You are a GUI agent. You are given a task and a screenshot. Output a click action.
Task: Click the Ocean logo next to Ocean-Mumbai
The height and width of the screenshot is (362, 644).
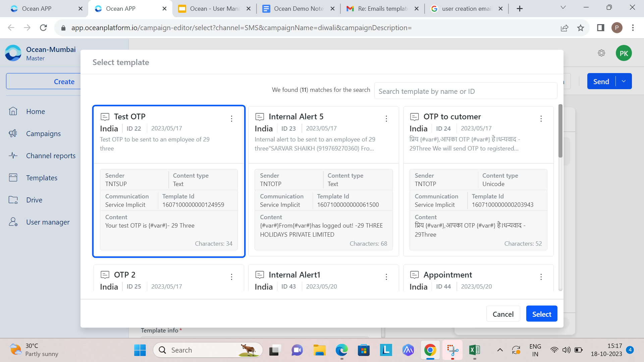[x=13, y=53]
